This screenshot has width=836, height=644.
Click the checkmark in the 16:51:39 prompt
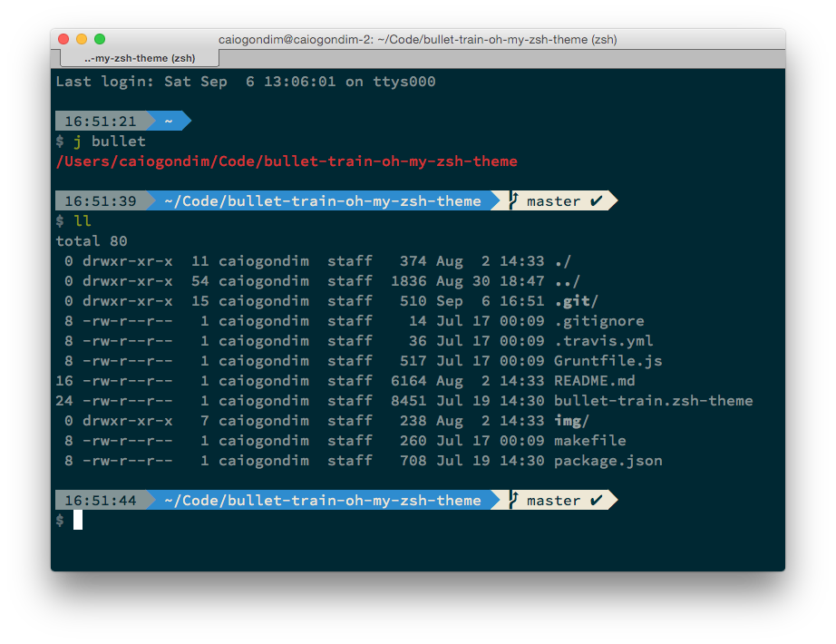596,200
